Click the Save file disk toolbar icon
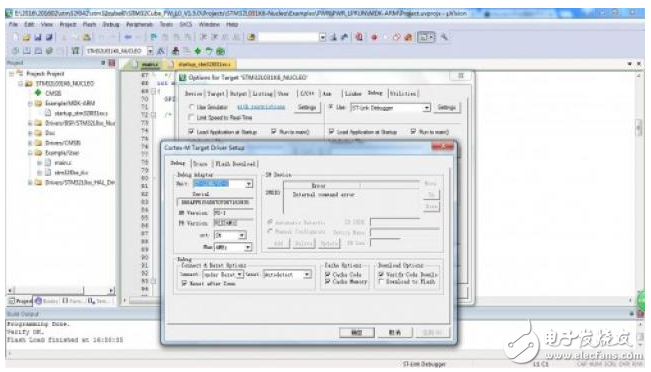651x372 pixels. (38, 37)
